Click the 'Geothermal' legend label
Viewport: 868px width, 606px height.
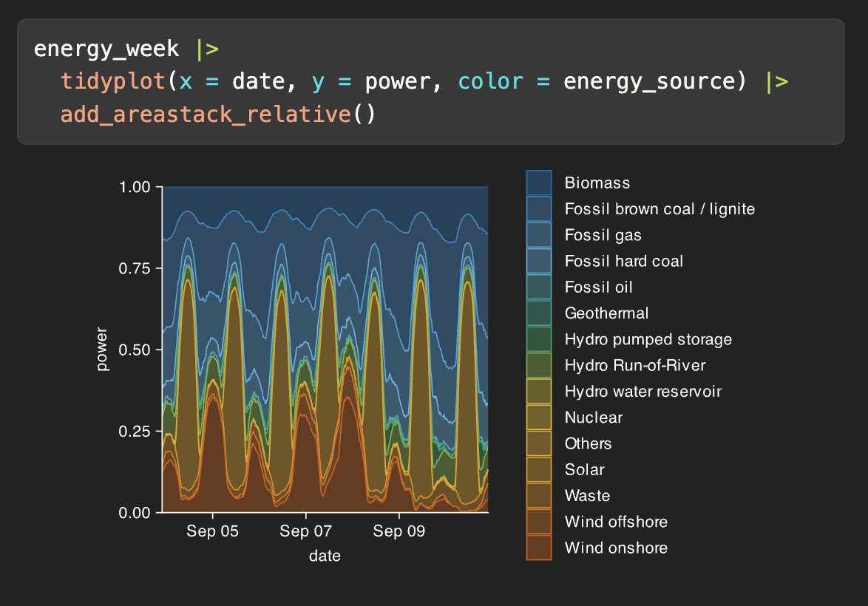pyautogui.click(x=607, y=313)
